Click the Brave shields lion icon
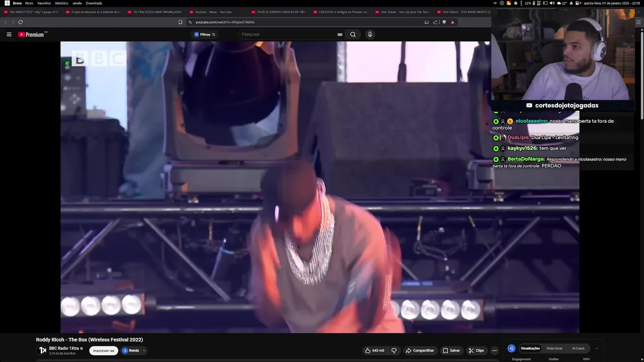This screenshot has height=362, width=644. click(444, 22)
